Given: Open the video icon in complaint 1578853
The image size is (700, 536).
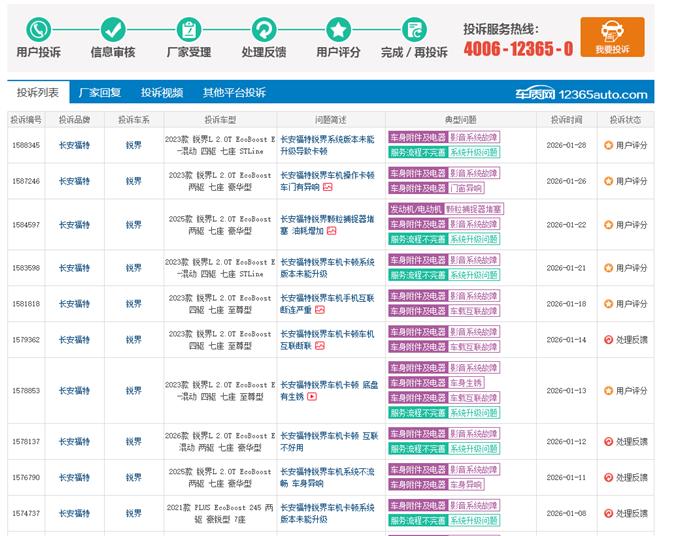Looking at the screenshot, I should pyautogui.click(x=312, y=397).
